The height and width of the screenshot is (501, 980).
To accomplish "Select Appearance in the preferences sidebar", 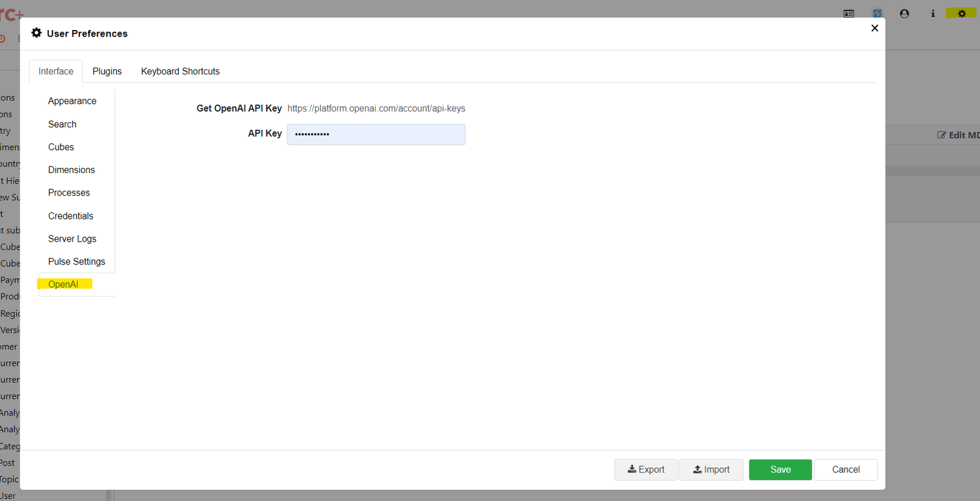I will (x=72, y=101).
